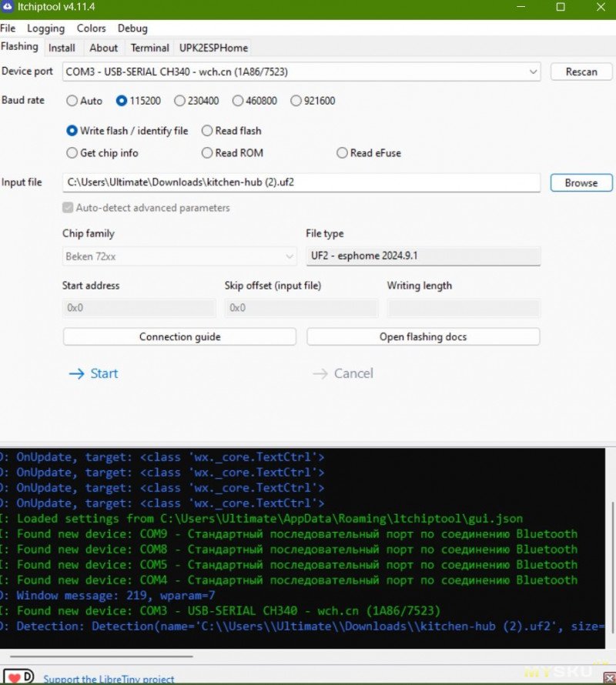Click the ltchiptool app icon in title bar
Image resolution: width=616 pixels, height=685 pixels.
8,8
